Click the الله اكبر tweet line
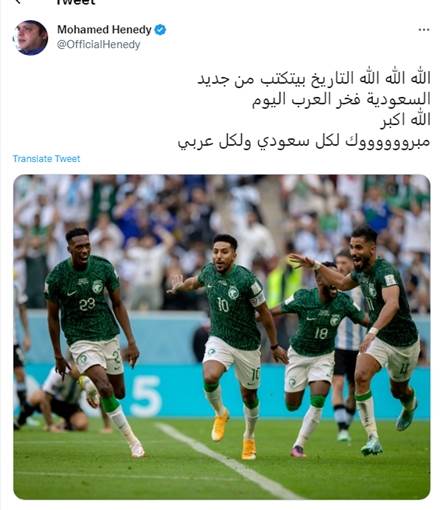The width and height of the screenshot is (442, 510). click(x=405, y=120)
